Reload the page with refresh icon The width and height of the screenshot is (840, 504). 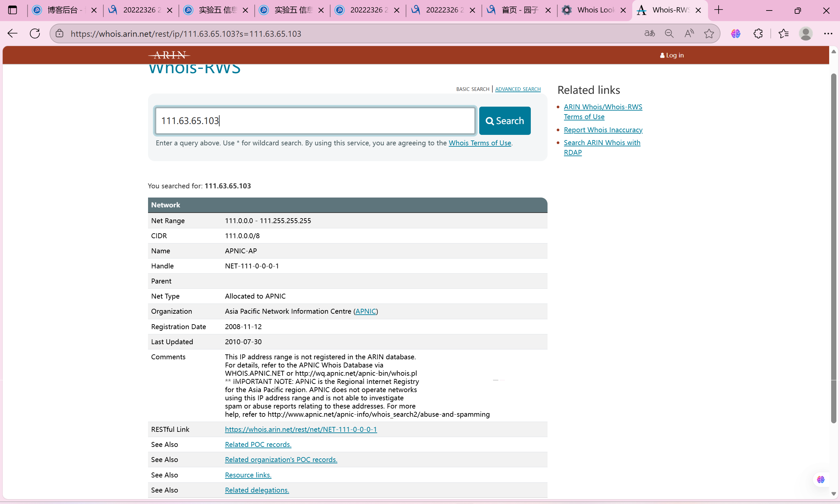pos(35,33)
